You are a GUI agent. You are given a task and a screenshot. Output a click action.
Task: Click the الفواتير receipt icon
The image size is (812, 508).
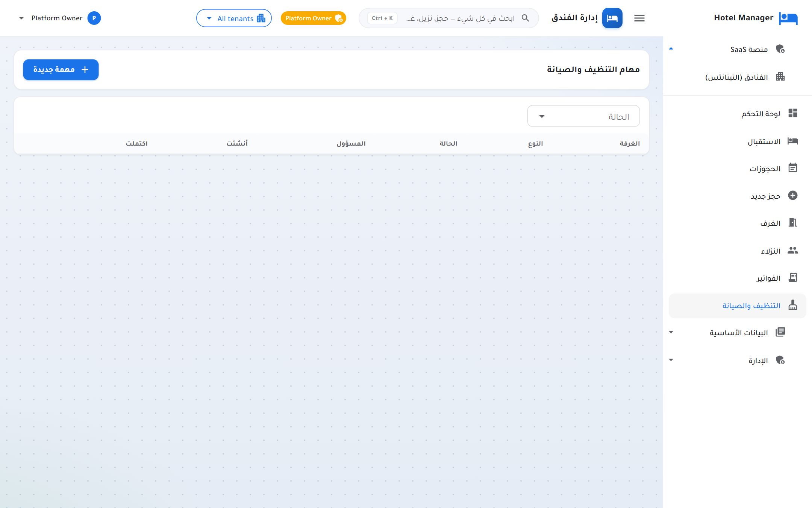(x=792, y=278)
